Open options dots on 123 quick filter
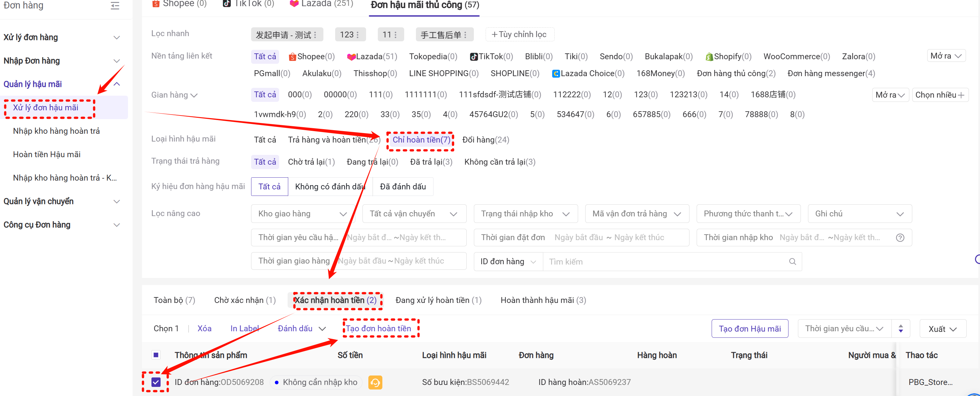The image size is (980, 396). (x=358, y=35)
